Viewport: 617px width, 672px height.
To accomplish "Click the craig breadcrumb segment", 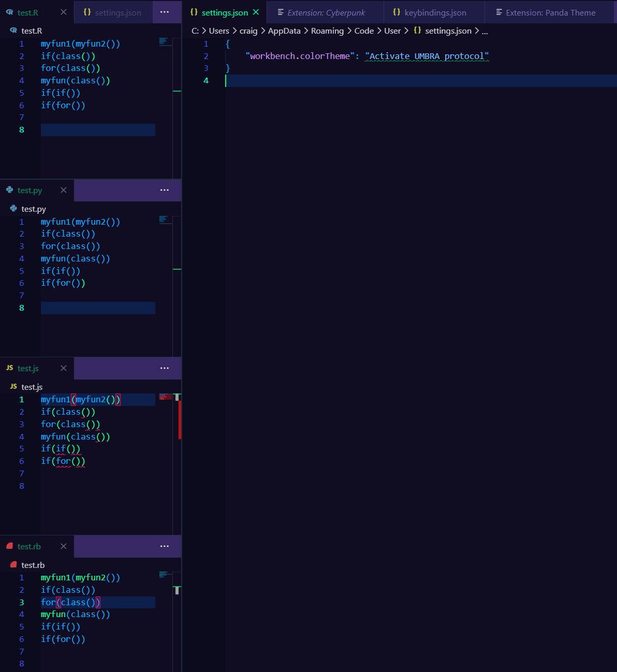I will [x=248, y=31].
